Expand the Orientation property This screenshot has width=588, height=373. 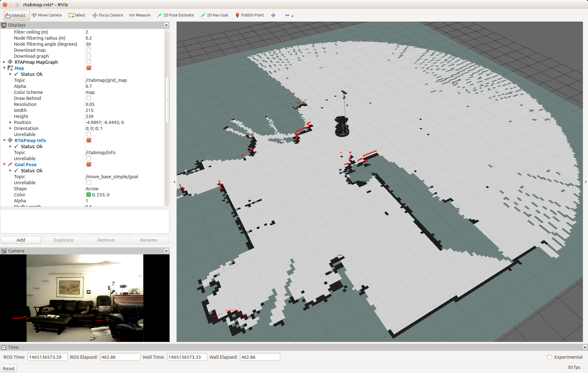[10, 128]
